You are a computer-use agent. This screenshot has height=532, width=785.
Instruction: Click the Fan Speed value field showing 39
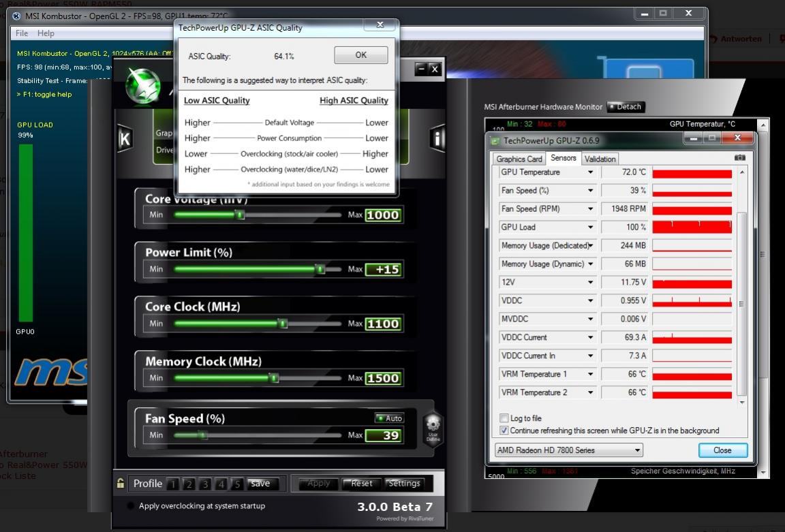[383, 435]
